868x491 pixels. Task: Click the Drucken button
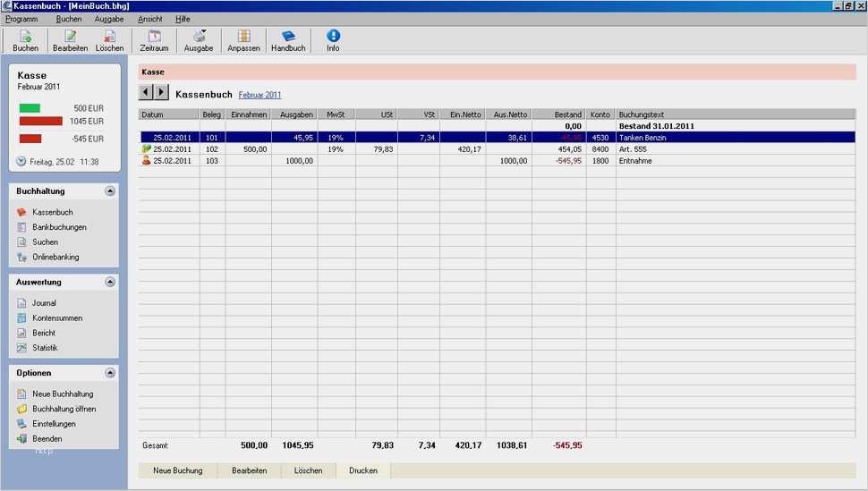point(363,470)
